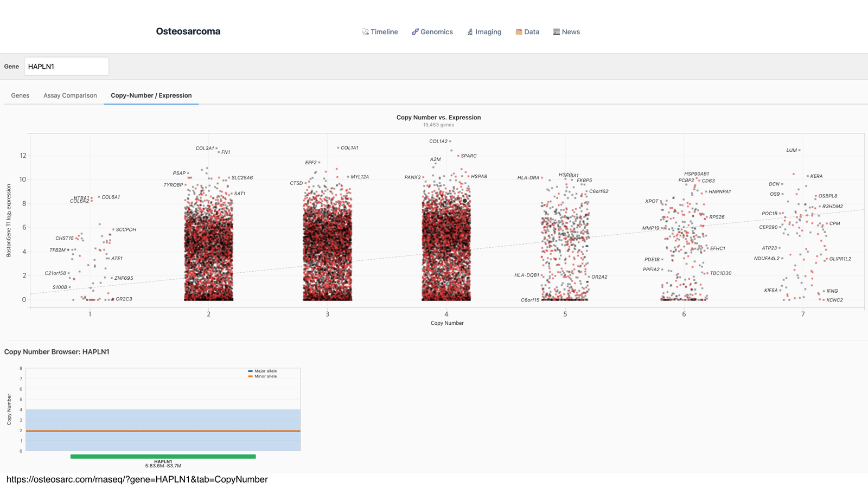Click the LUM gene label

pos(792,150)
